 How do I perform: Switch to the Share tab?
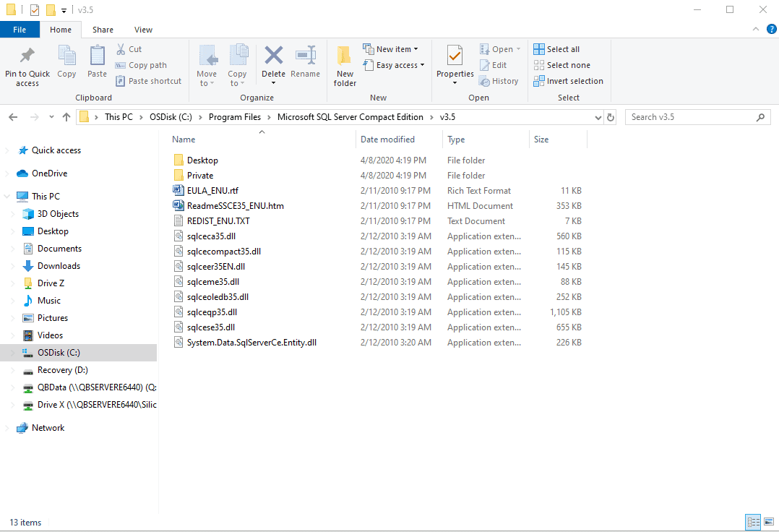pos(103,30)
